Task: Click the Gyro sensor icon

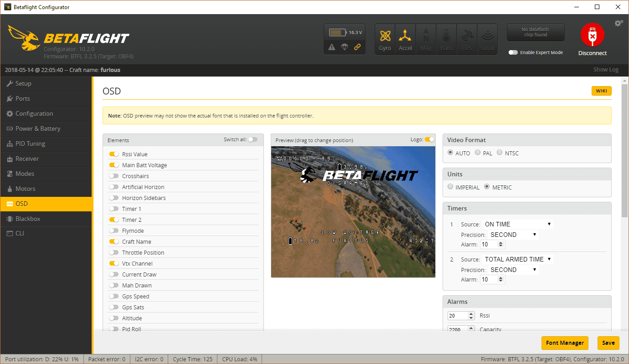Action: [385, 39]
